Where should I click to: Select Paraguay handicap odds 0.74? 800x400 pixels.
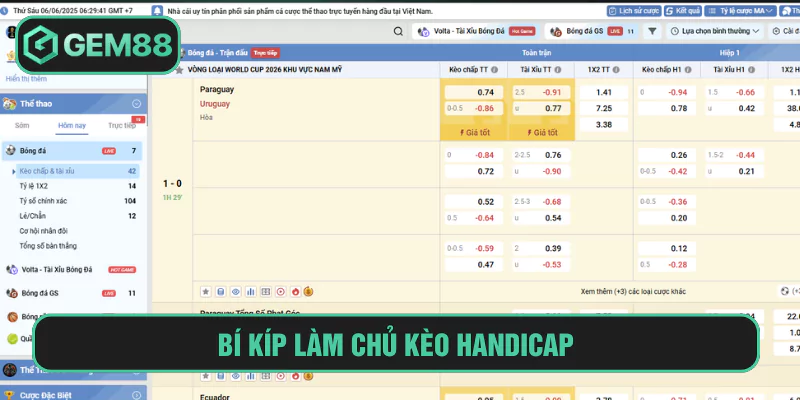pyautogui.click(x=473, y=92)
